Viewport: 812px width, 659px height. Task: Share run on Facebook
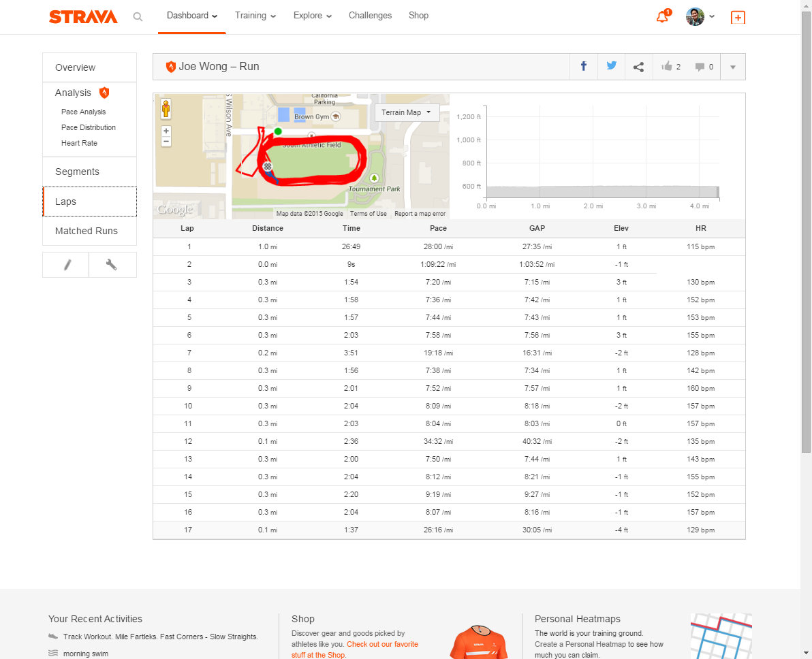[x=584, y=67]
